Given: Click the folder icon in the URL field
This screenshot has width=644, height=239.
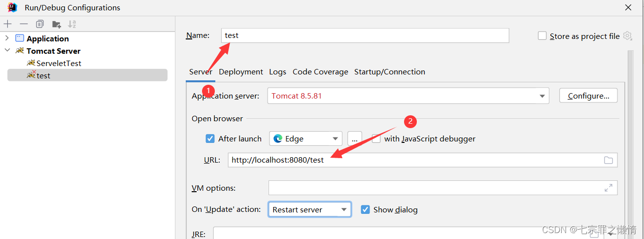Looking at the screenshot, I should pos(609,160).
